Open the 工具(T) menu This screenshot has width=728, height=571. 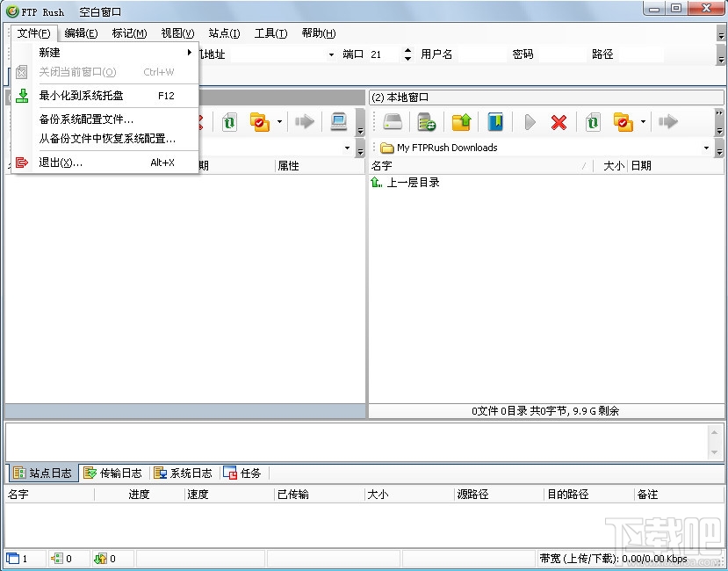pos(270,33)
